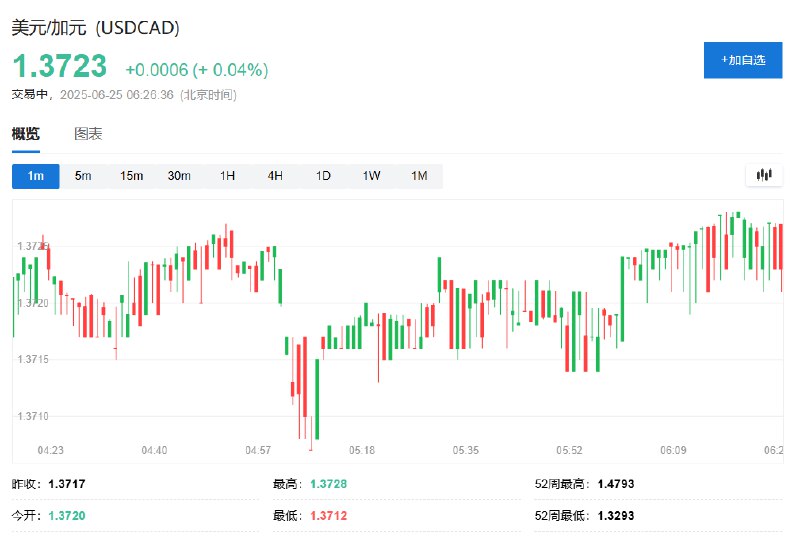
Task: Switch to the 图表 tab
Action: tap(88, 134)
